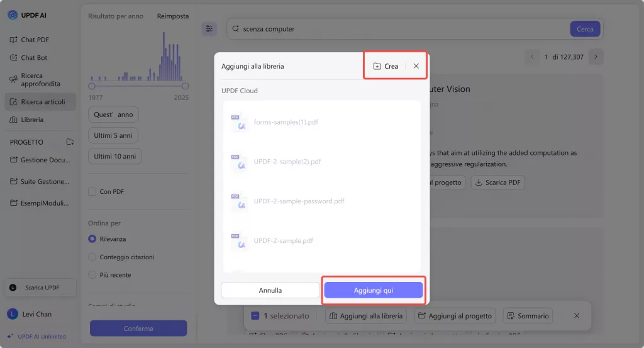Click the new project folder icon
Viewport: 644px width, 348px height.
pyautogui.click(x=70, y=142)
